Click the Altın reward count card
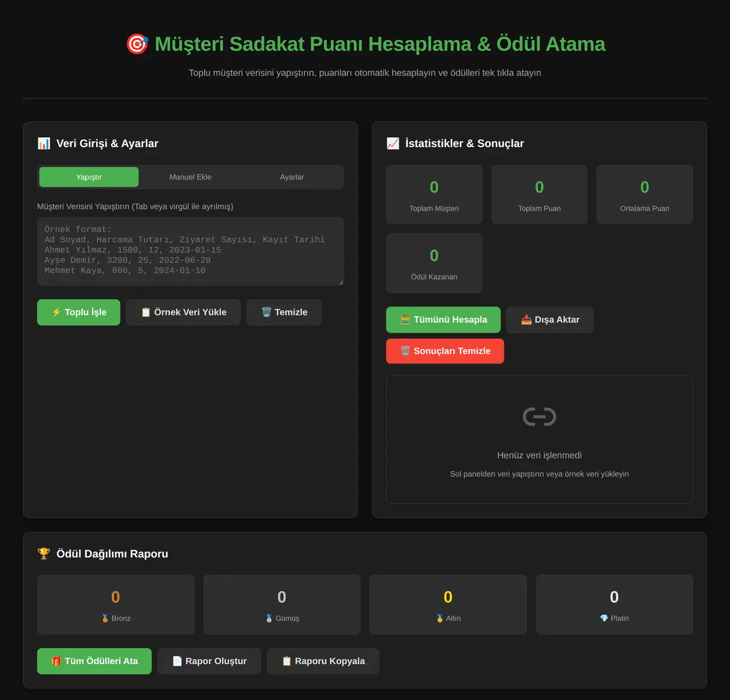Viewport: 730px width, 700px height. (x=448, y=605)
